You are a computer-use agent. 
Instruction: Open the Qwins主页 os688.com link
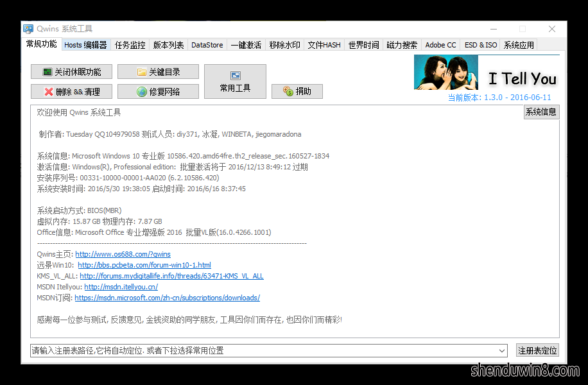[123, 254]
